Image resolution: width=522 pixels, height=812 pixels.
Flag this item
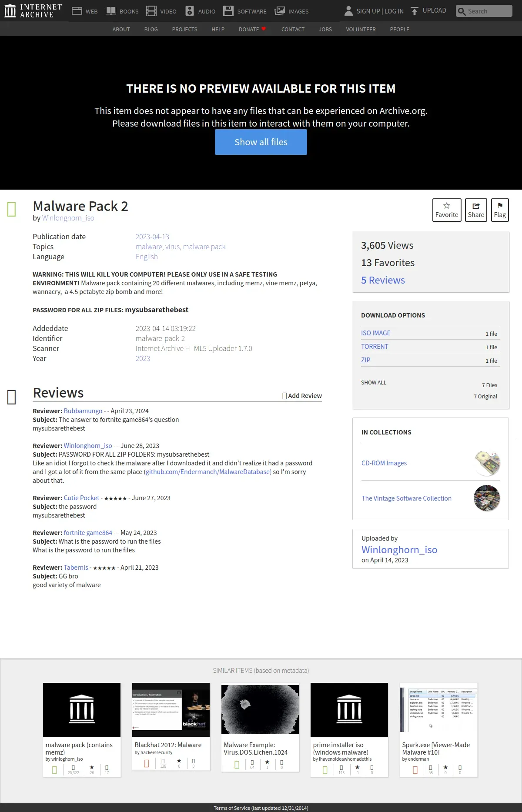(500, 210)
